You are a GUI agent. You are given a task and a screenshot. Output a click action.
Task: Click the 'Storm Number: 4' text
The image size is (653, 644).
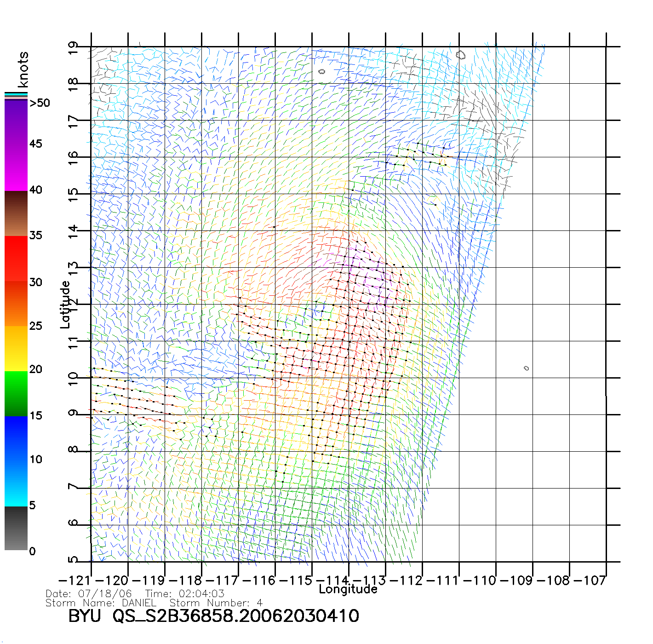click(216, 603)
